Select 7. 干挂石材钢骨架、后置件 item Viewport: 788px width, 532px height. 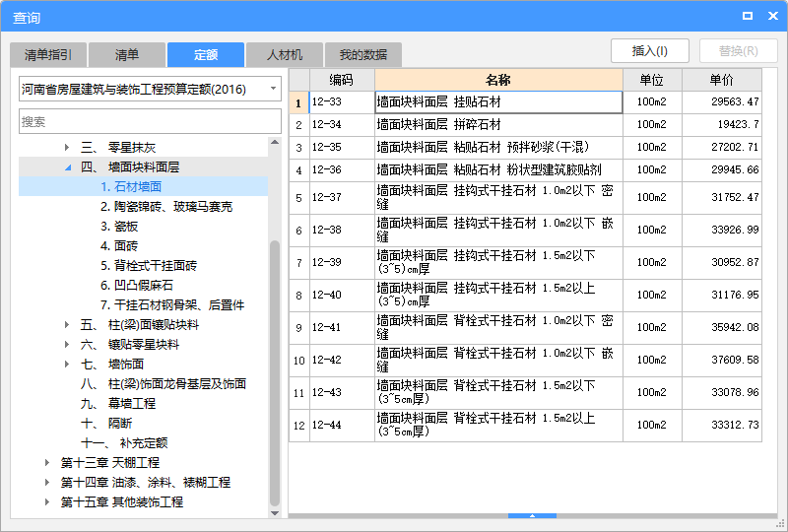pos(172,304)
